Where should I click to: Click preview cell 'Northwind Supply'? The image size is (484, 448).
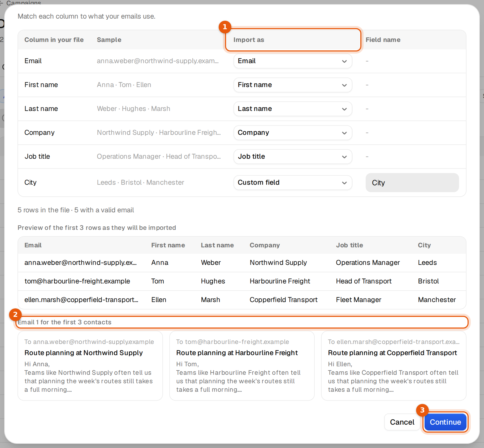pos(278,263)
